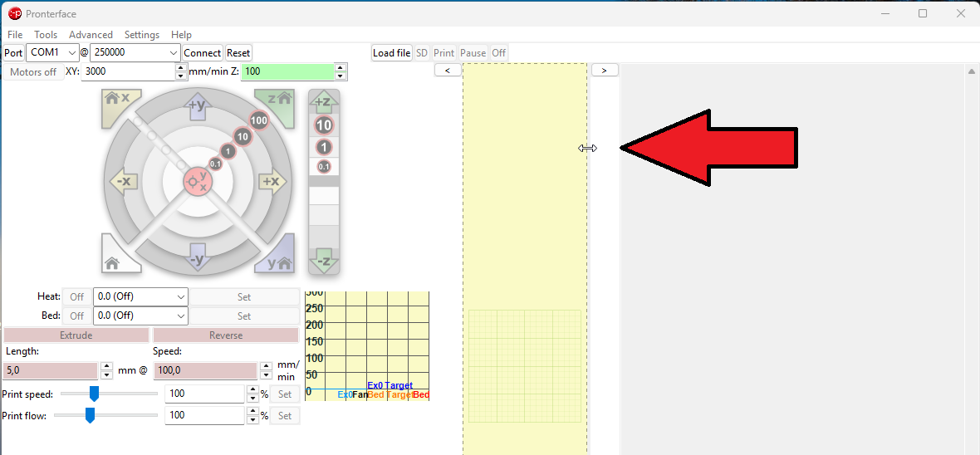
Task: Jog the -X arrow
Action: click(123, 181)
